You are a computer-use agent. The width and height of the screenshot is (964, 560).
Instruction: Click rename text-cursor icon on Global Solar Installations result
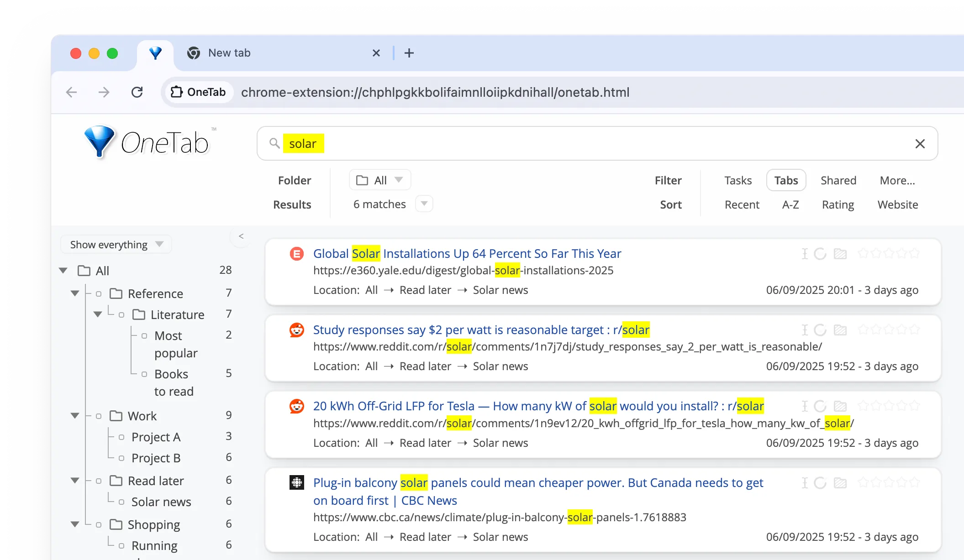tap(805, 254)
